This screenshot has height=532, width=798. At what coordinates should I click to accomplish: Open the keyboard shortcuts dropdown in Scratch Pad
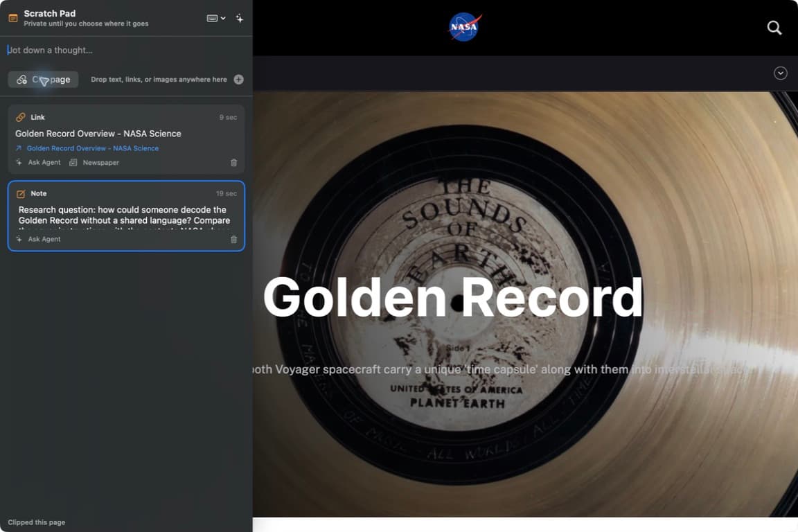(x=216, y=18)
